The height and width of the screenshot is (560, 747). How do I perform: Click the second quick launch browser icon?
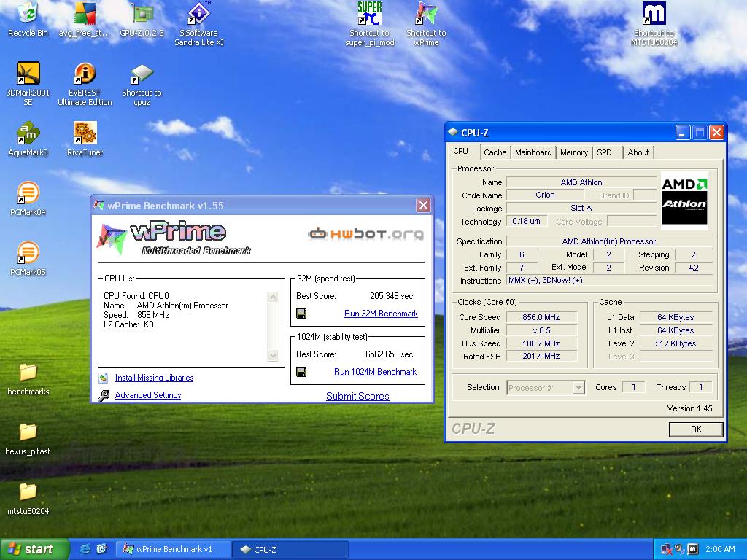click(102, 549)
